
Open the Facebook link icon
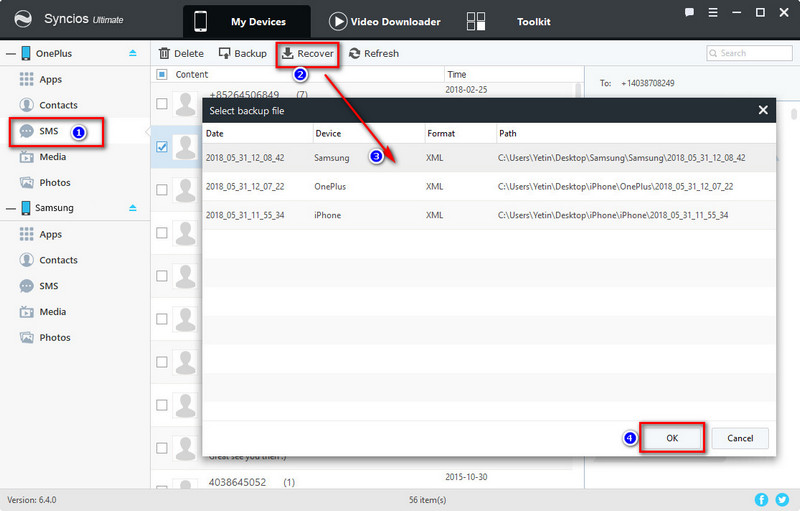coord(761,499)
